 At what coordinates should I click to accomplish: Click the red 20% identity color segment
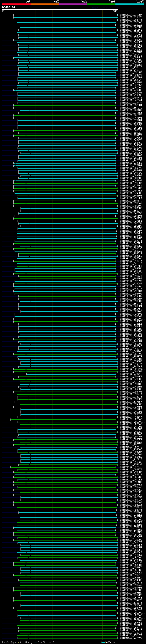click(x=16, y=4)
